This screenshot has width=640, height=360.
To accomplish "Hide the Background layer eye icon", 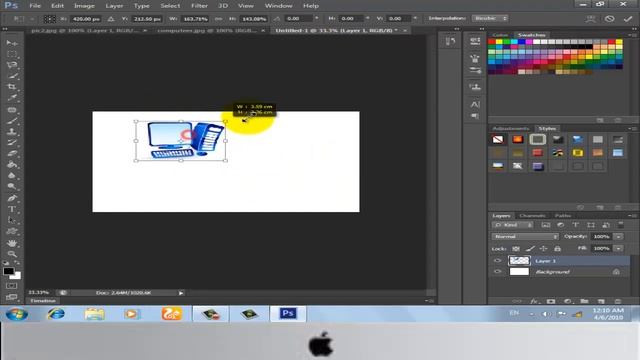I will click(x=498, y=271).
